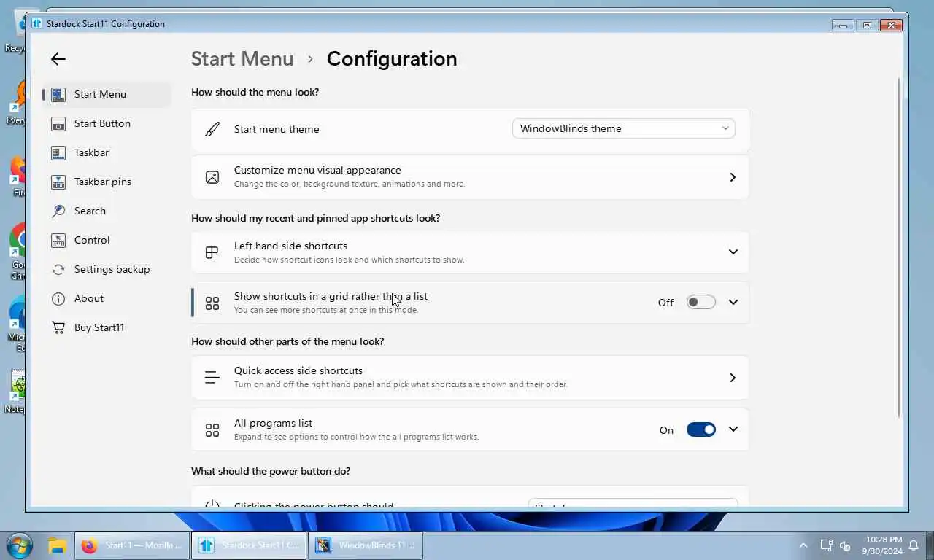Click the Quick access side shortcuts icon
934x560 pixels.
212,378
